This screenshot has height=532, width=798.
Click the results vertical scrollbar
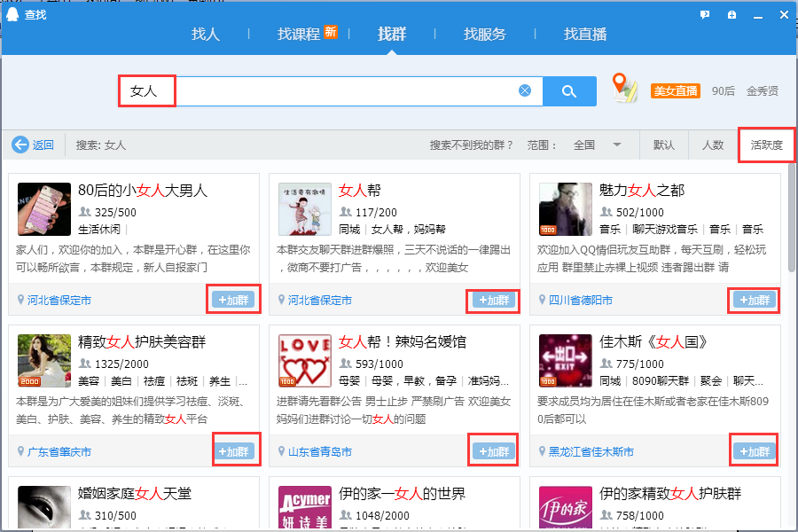tap(793, 219)
